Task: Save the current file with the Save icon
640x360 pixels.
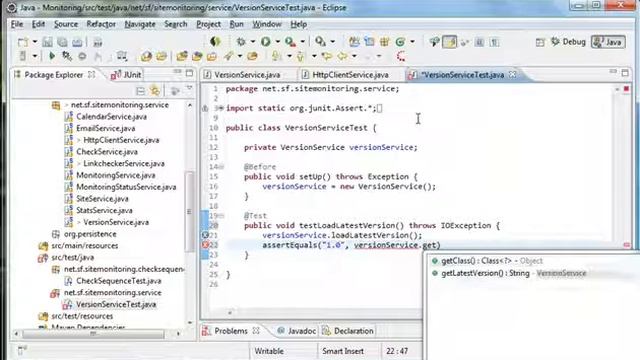Action: (47, 42)
